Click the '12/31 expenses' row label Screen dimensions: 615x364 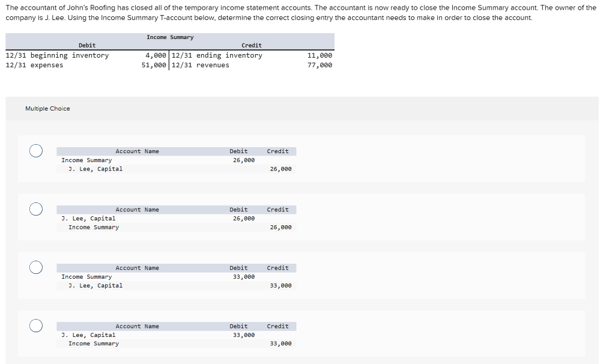click(34, 65)
